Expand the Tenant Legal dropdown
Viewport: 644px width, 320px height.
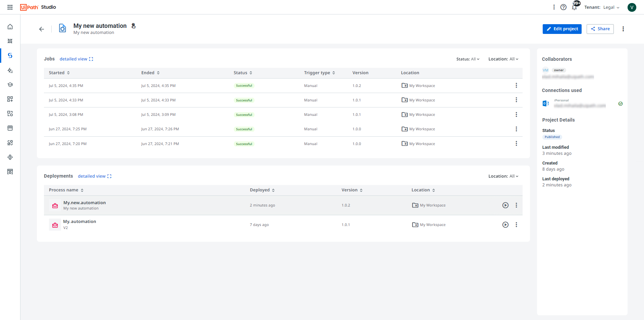pyautogui.click(x=611, y=7)
